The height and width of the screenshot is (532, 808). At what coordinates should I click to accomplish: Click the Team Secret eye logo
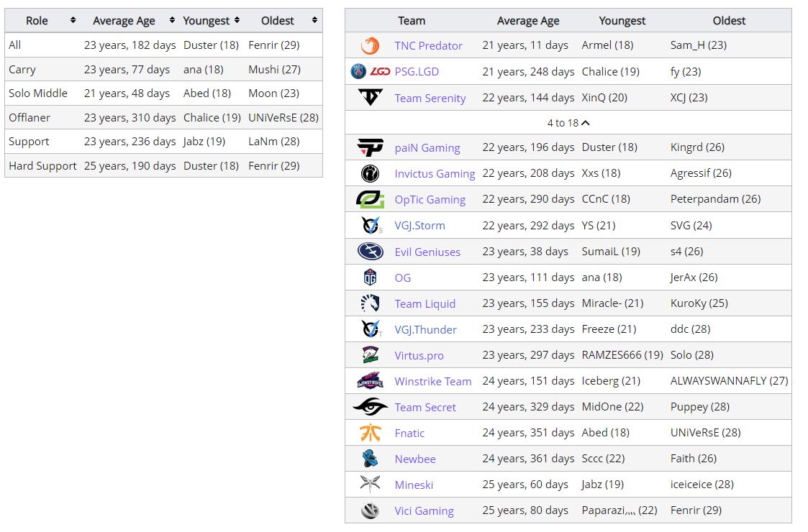pos(370,407)
